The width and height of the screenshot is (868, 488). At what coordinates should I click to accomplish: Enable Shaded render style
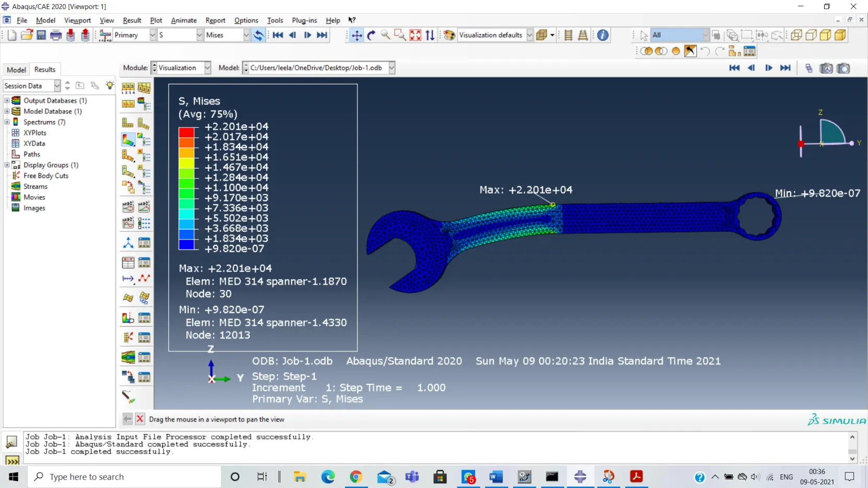pos(840,35)
